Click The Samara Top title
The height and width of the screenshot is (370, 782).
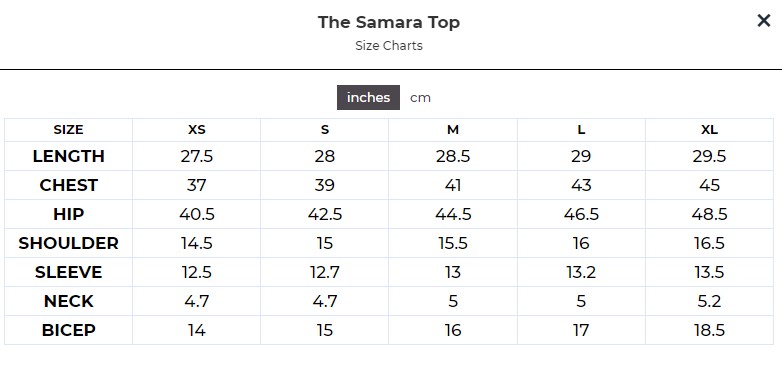(389, 22)
